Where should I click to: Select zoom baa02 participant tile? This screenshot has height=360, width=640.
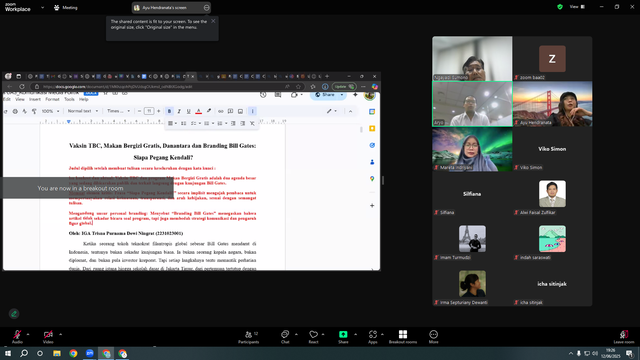coord(552,58)
